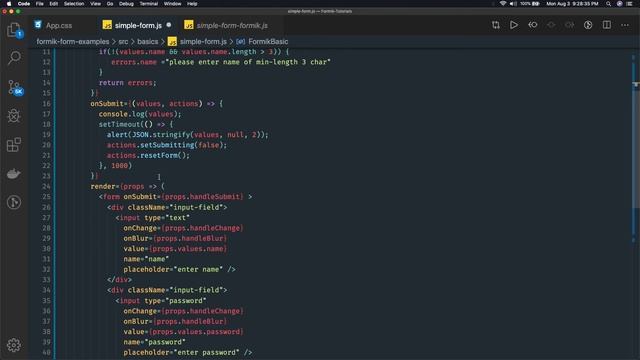This screenshot has height=360, width=640.
Task: Expand simple-form.js breadcrumb item
Action: pyautogui.click(x=197, y=41)
